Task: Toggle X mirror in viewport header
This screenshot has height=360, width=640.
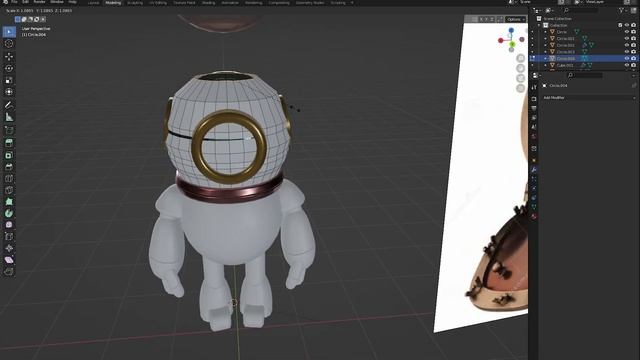Action: [x=481, y=19]
